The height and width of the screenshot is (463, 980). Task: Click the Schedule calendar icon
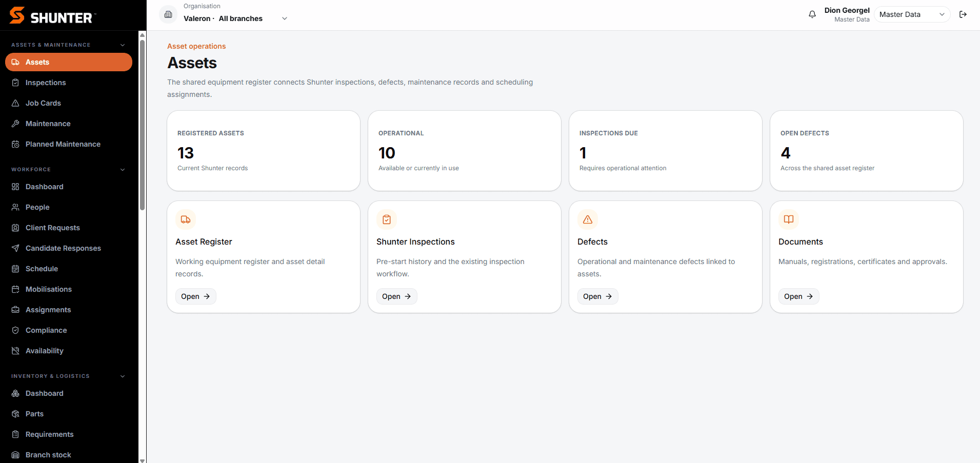pyautogui.click(x=15, y=269)
